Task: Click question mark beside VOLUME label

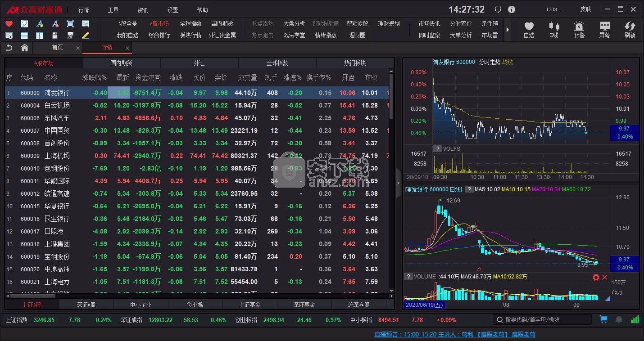Action: [408, 277]
